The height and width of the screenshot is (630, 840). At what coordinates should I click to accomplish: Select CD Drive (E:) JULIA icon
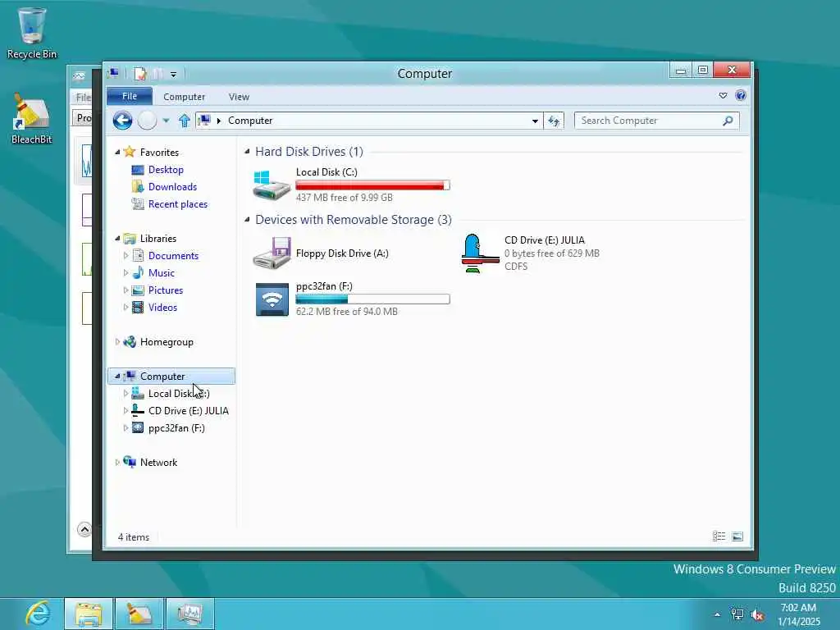point(480,253)
